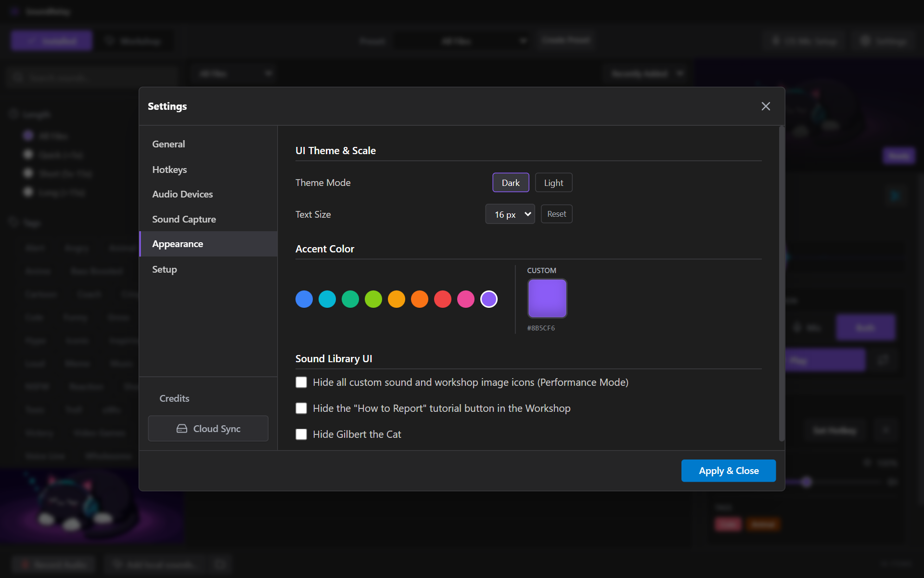Select the Appearance tab
This screenshot has height=578, width=924.
coord(208,244)
